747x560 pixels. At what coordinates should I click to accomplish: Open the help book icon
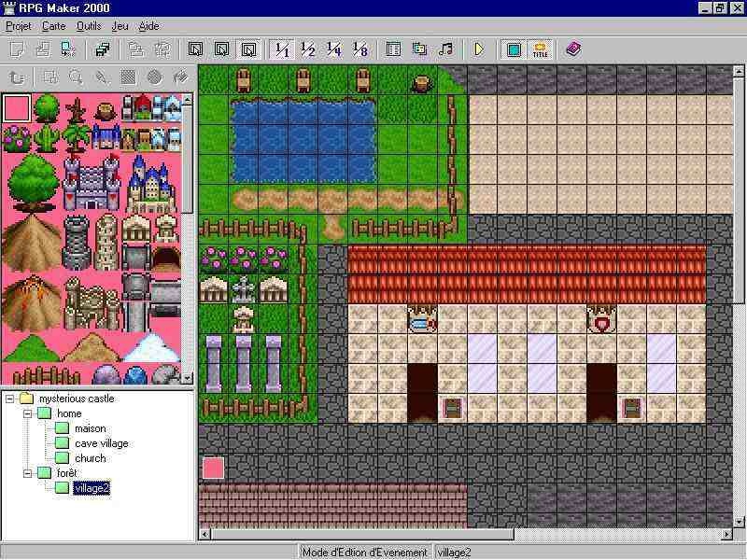[x=573, y=49]
